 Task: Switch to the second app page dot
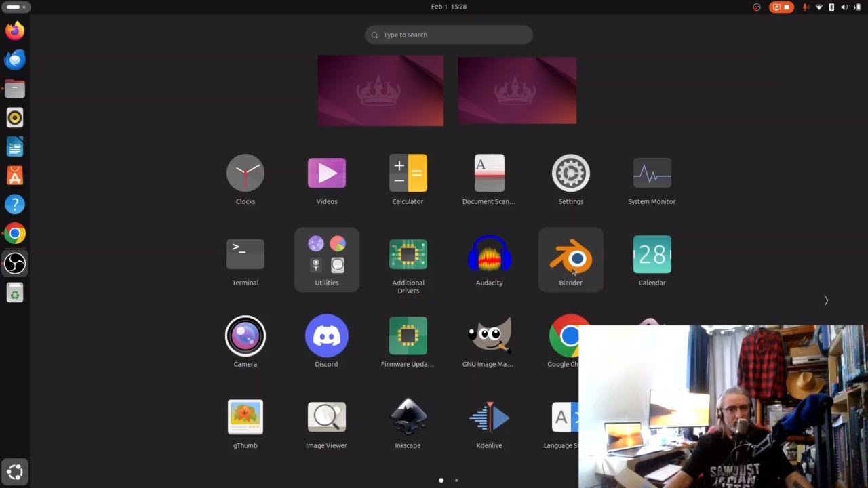(456, 480)
